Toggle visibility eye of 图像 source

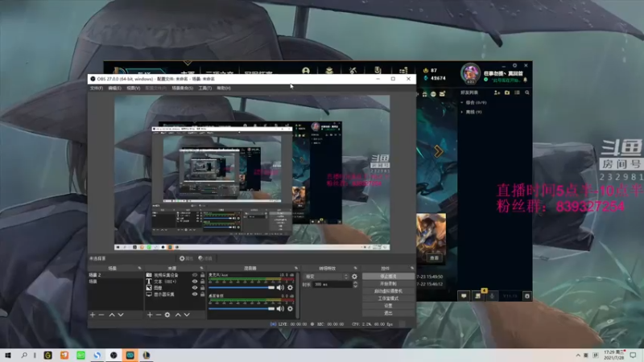[x=195, y=288]
